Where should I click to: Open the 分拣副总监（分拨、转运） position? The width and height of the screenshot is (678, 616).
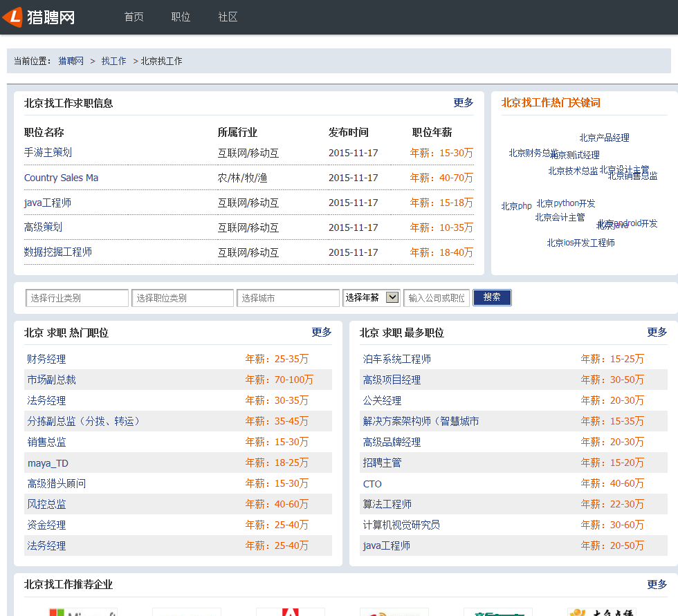pos(83,421)
